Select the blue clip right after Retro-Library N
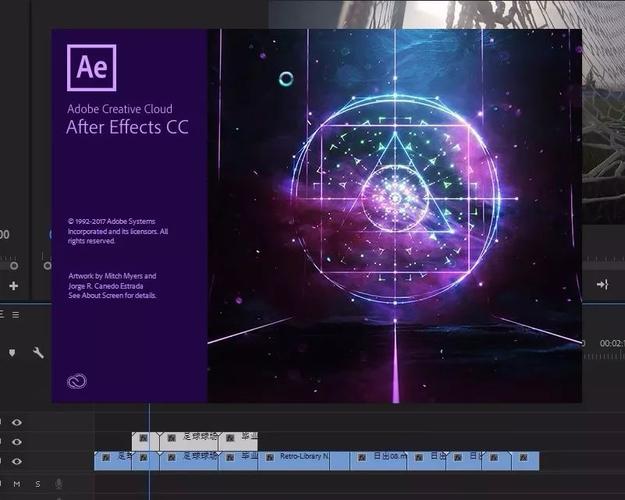 tap(340, 461)
